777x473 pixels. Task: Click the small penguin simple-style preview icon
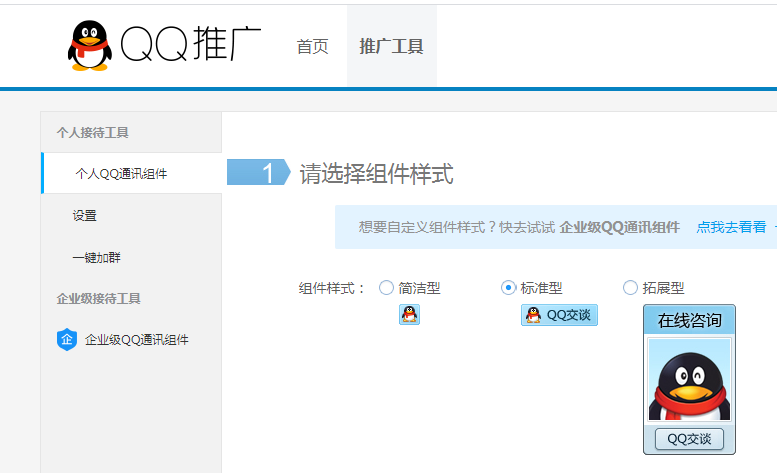409,315
